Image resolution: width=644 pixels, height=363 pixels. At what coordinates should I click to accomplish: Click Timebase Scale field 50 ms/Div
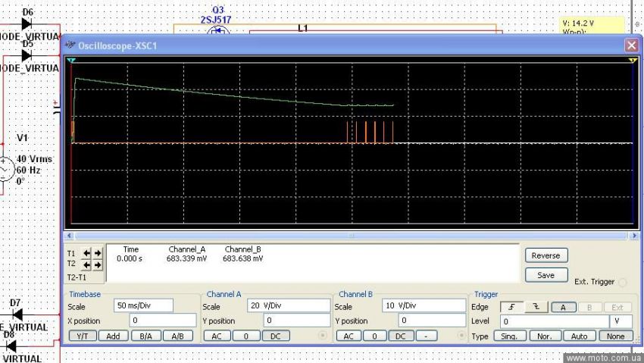point(143,305)
